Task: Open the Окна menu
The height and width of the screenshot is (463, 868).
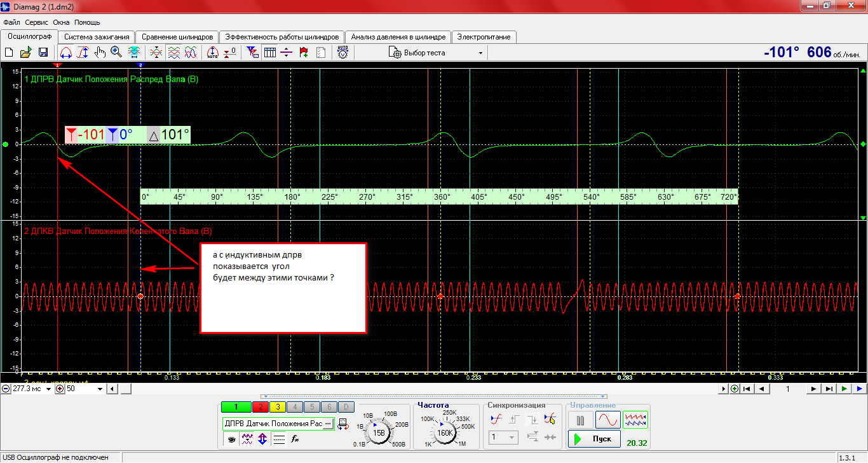Action: (x=61, y=22)
